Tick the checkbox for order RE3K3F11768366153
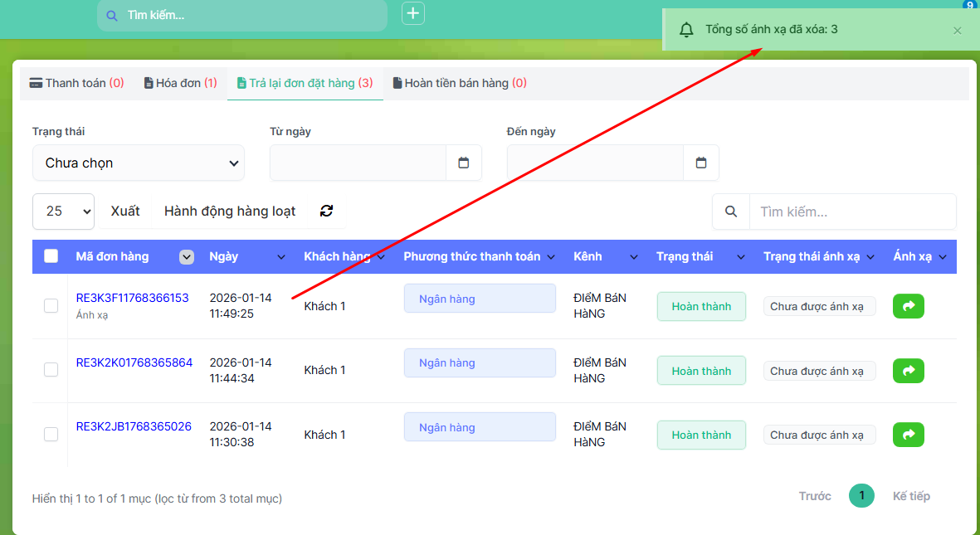This screenshot has width=980, height=535. click(51, 306)
